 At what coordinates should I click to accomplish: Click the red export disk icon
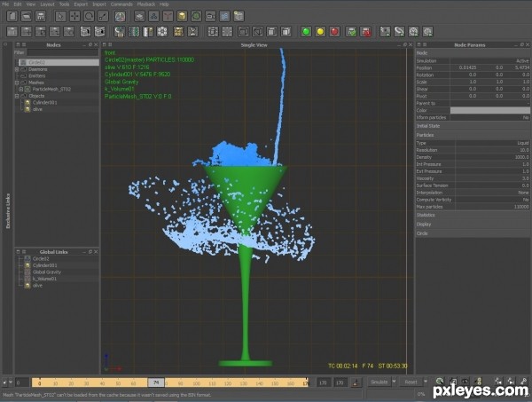365,32
